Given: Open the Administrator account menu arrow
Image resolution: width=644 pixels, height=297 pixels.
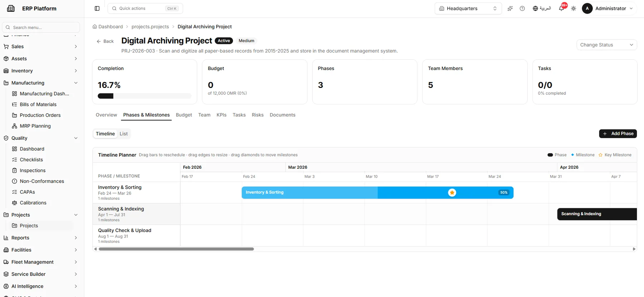Looking at the screenshot, I should tap(631, 8).
